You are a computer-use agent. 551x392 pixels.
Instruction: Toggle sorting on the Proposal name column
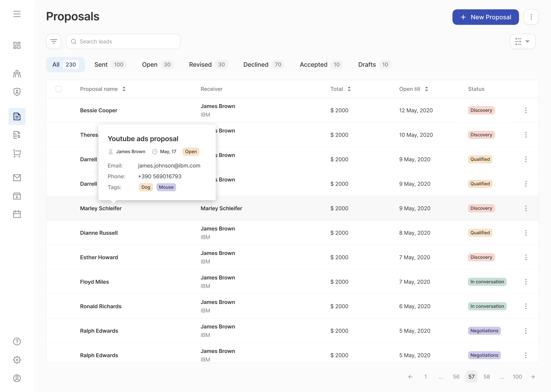124,89
